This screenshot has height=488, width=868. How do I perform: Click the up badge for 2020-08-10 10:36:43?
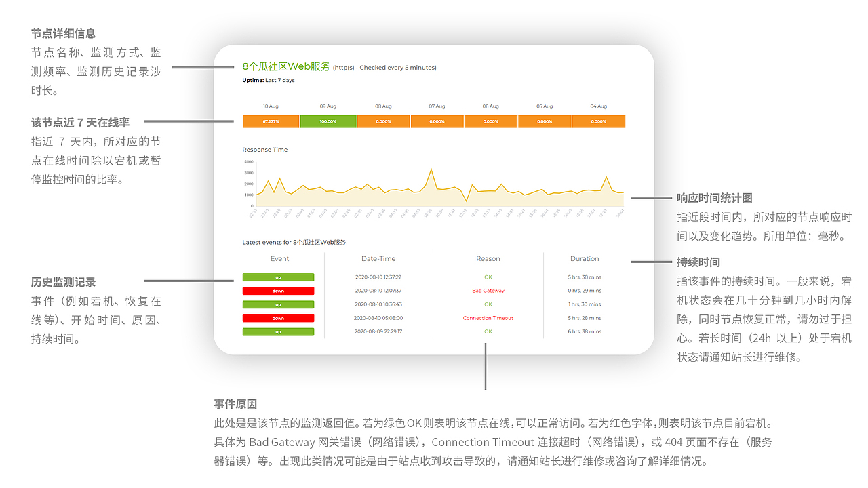coord(278,304)
